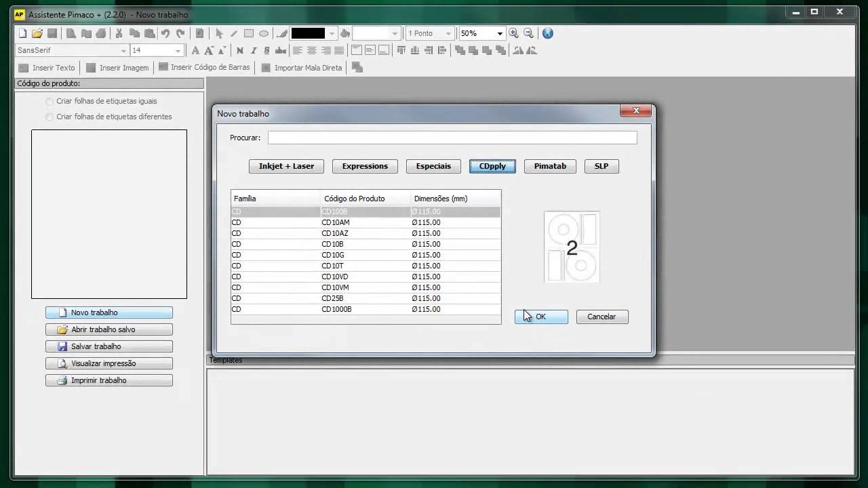Click the Inserir Código de Barras tool
The height and width of the screenshot is (488, 868).
pyautogui.click(x=204, y=67)
